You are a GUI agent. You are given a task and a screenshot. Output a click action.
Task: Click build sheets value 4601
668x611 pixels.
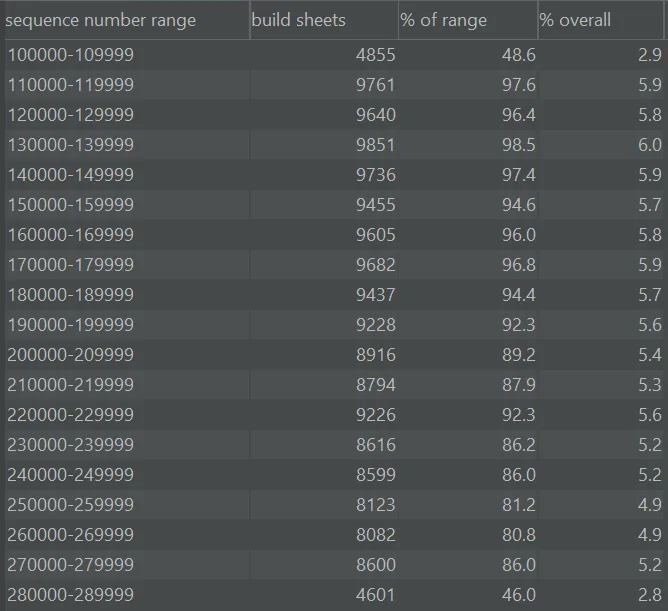tap(376, 595)
